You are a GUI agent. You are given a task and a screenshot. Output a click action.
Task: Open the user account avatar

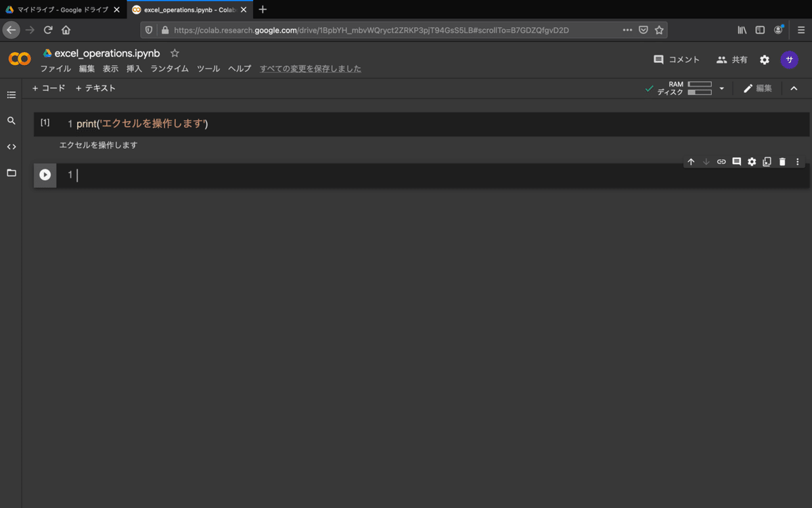[x=789, y=60]
